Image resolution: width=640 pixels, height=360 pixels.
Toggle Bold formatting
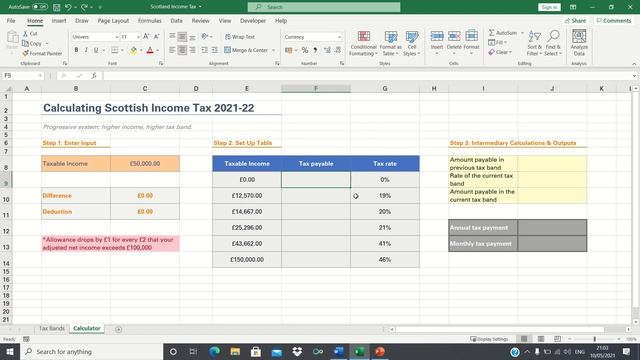[x=76, y=50]
